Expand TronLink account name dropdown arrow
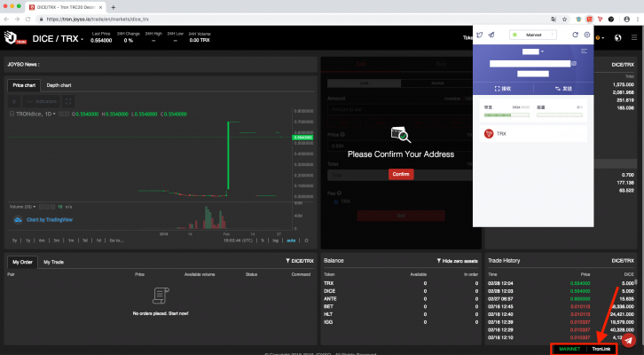This screenshot has width=644, height=355. click(x=542, y=51)
